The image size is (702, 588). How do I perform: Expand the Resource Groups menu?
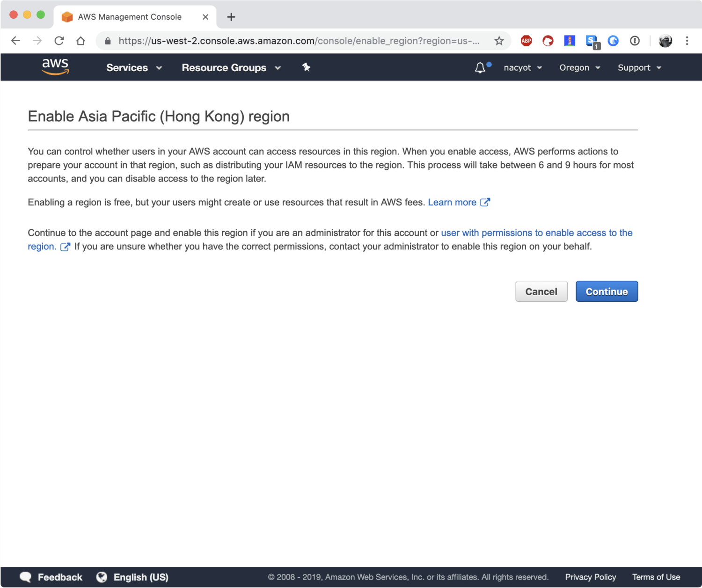coord(231,68)
